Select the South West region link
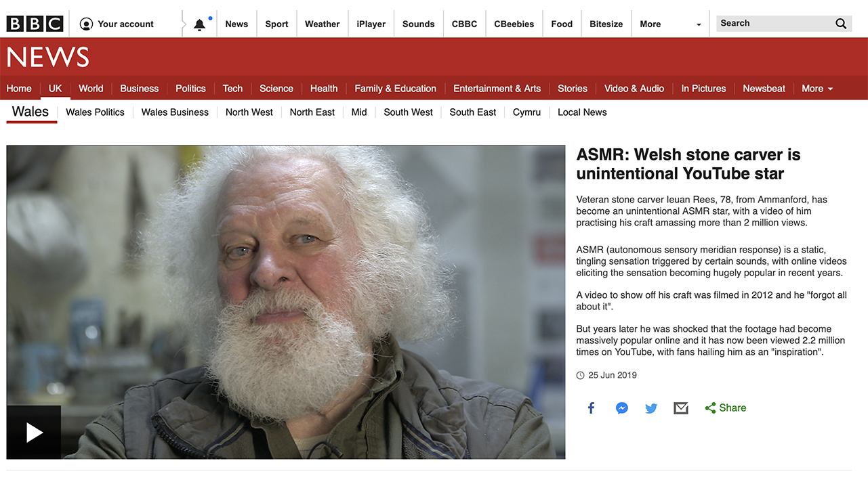This screenshot has height=482, width=868. [408, 112]
